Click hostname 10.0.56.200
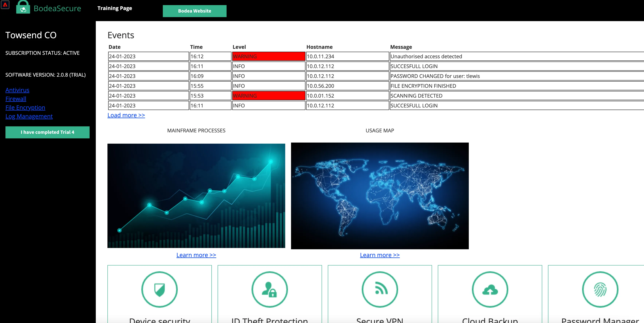Image resolution: width=644 pixels, height=323 pixels. pos(321,86)
